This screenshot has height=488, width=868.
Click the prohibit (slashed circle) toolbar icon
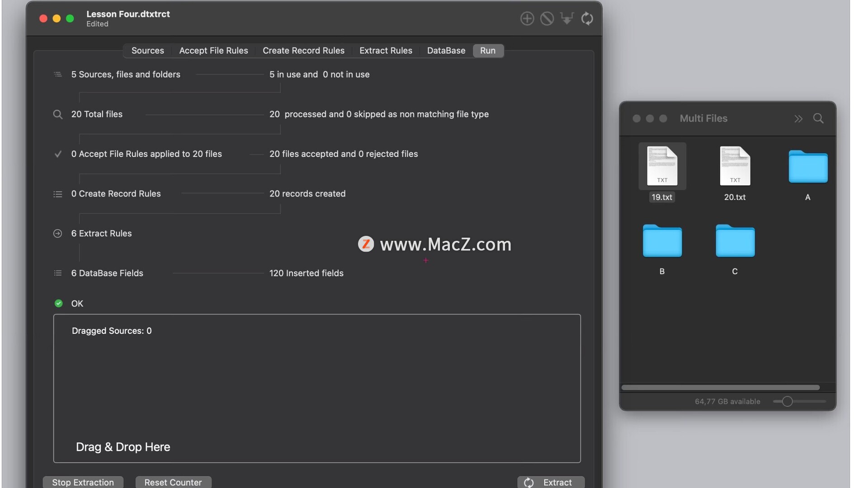547,19
